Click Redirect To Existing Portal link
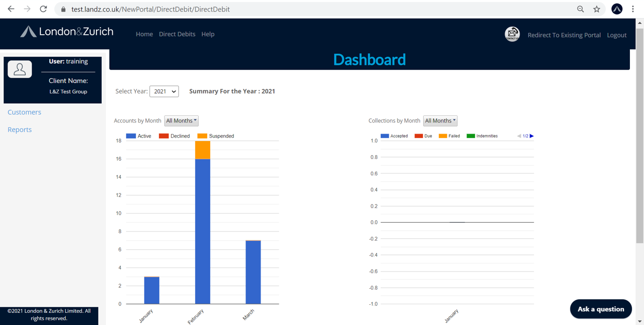 click(x=564, y=35)
